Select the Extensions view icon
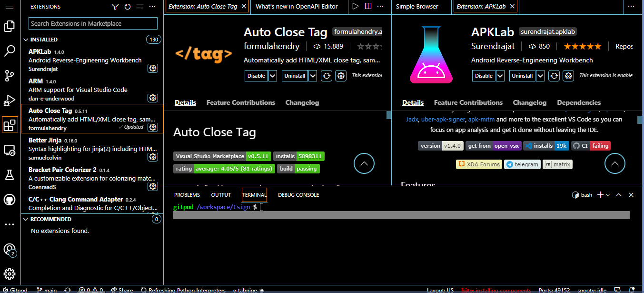 tap(10, 125)
